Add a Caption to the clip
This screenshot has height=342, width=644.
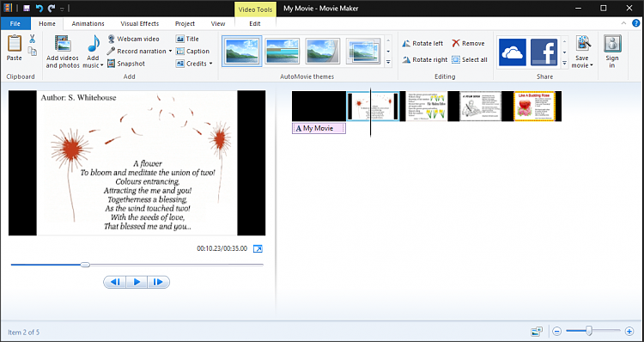(192, 52)
